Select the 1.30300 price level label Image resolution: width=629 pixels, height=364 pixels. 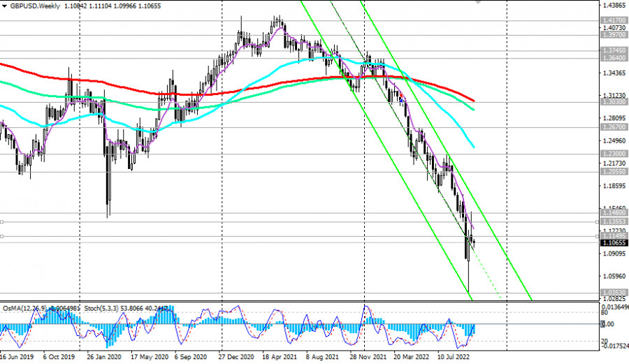click(614, 102)
